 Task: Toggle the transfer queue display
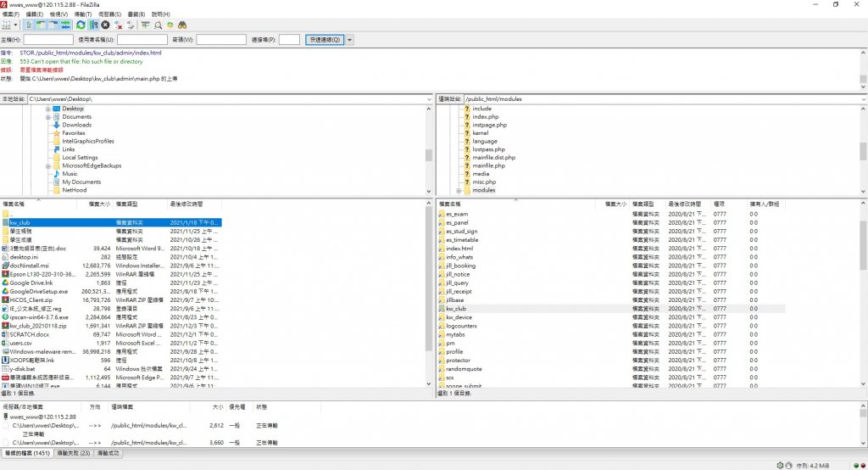(65, 25)
